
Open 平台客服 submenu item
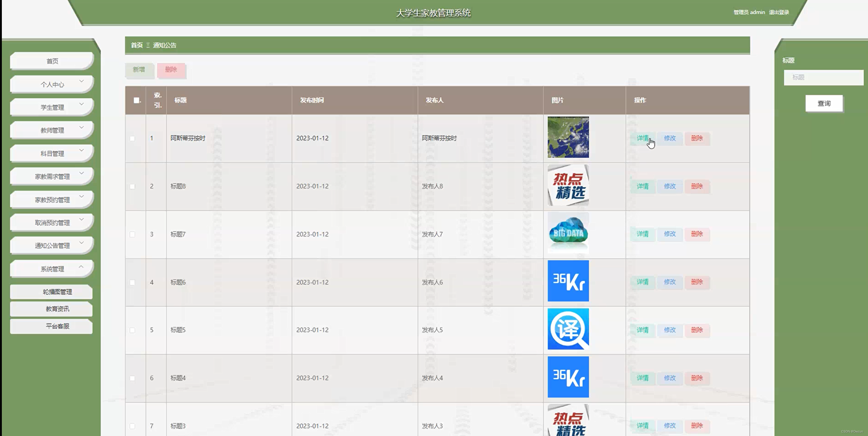click(x=51, y=326)
